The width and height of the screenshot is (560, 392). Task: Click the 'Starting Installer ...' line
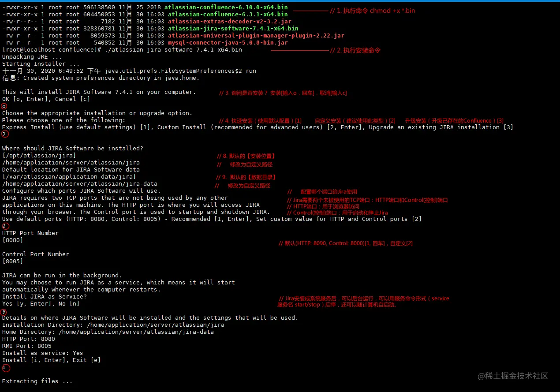pos(41,64)
